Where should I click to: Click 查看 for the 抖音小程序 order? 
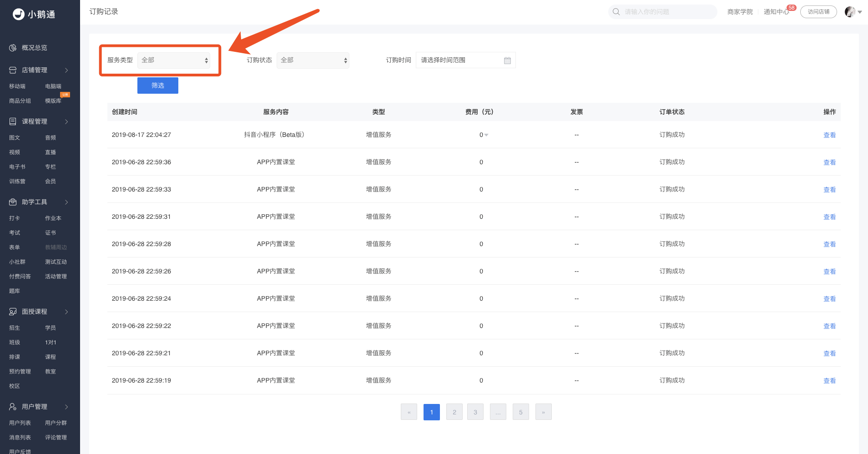pos(829,135)
